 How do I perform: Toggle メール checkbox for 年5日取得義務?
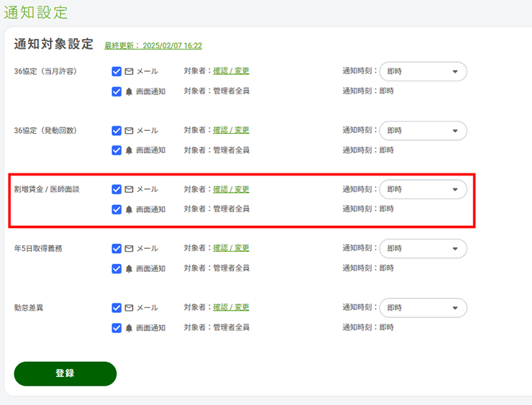[116, 248]
